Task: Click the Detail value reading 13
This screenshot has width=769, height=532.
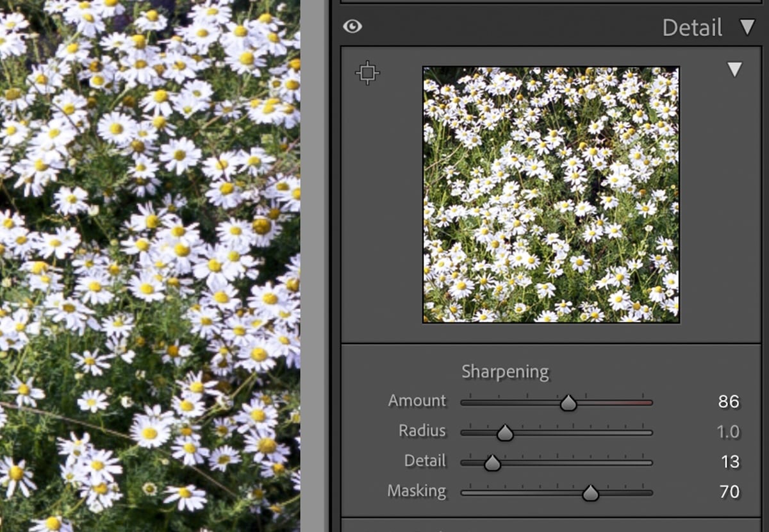Action: [731, 461]
